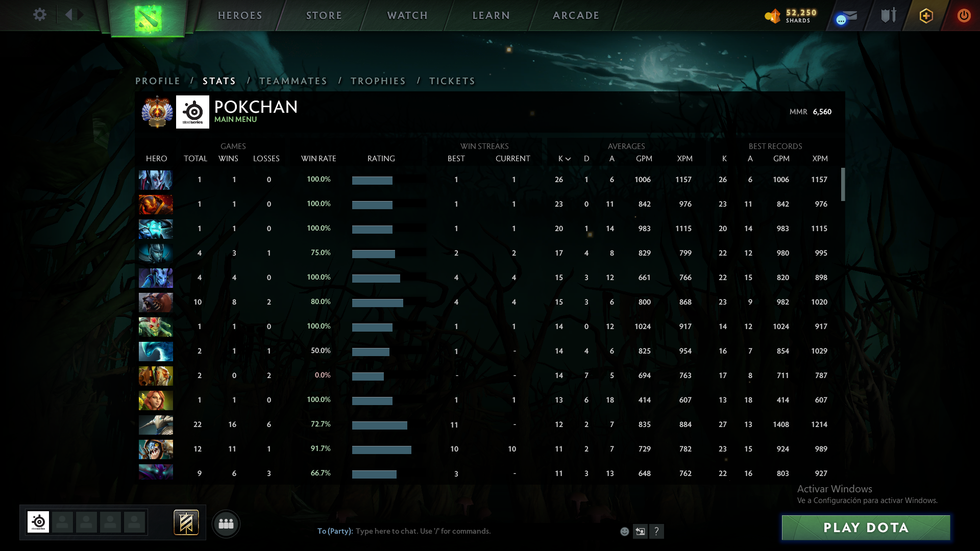This screenshot has width=980, height=551.
Task: Go forward with the right arrow icon
Action: [80, 15]
